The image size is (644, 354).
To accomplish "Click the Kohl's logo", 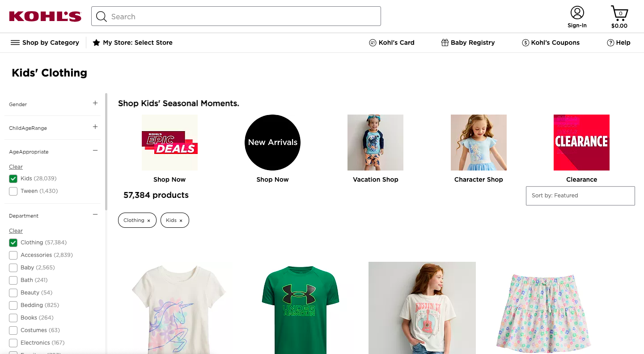I will tap(45, 17).
